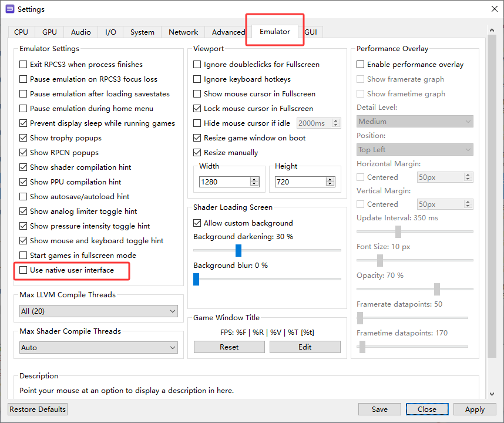Image resolution: width=504 pixels, height=423 pixels.
Task: Decrease Width using the down spinner arrow
Action: [254, 184]
